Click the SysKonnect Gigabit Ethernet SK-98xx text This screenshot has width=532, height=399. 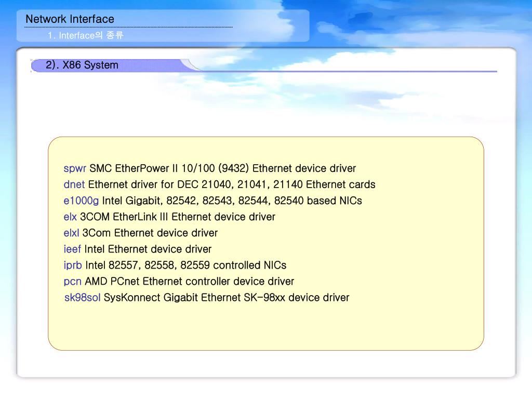(227, 298)
